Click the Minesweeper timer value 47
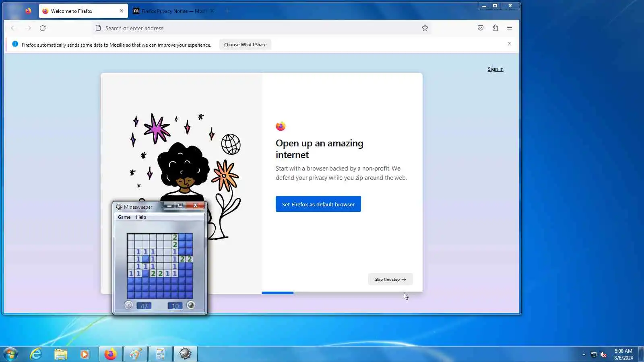Image resolution: width=644 pixels, height=362 pixels. click(144, 306)
